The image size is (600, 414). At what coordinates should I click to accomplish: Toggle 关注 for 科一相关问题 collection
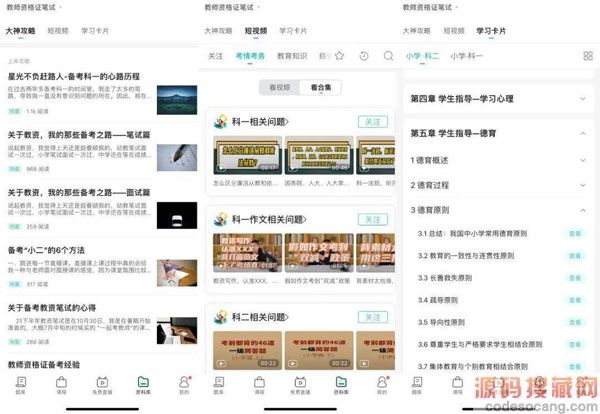[372, 122]
